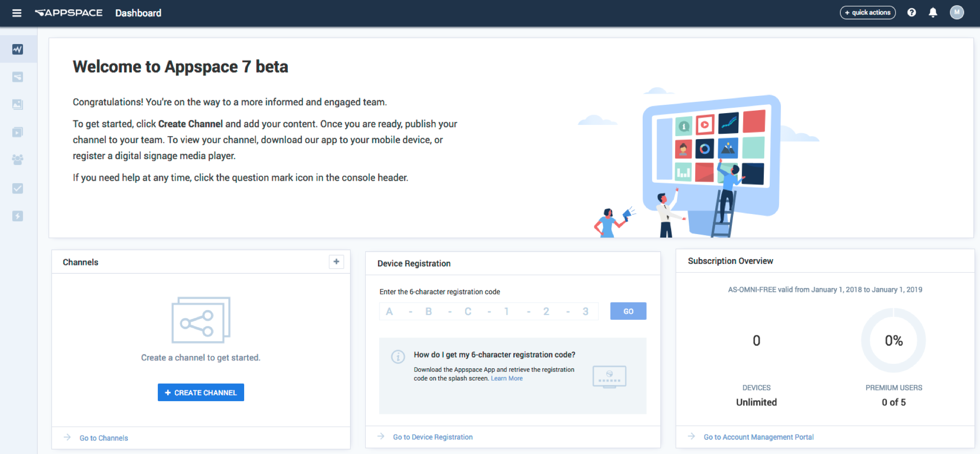Click the 0% premium users progress ring
Screen dimensions: 980x454
click(893, 340)
